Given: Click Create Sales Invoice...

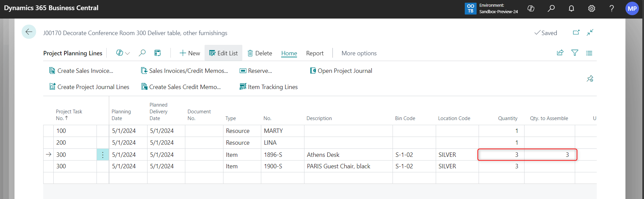Looking at the screenshot, I should (x=81, y=71).
